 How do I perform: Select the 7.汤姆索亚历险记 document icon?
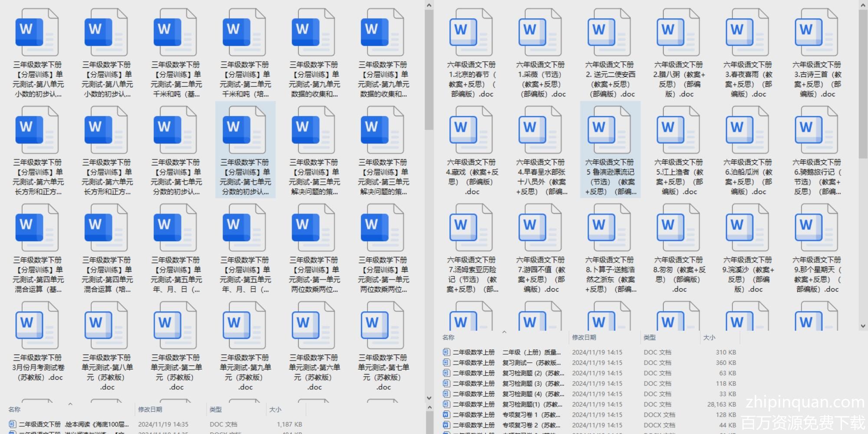click(471, 228)
